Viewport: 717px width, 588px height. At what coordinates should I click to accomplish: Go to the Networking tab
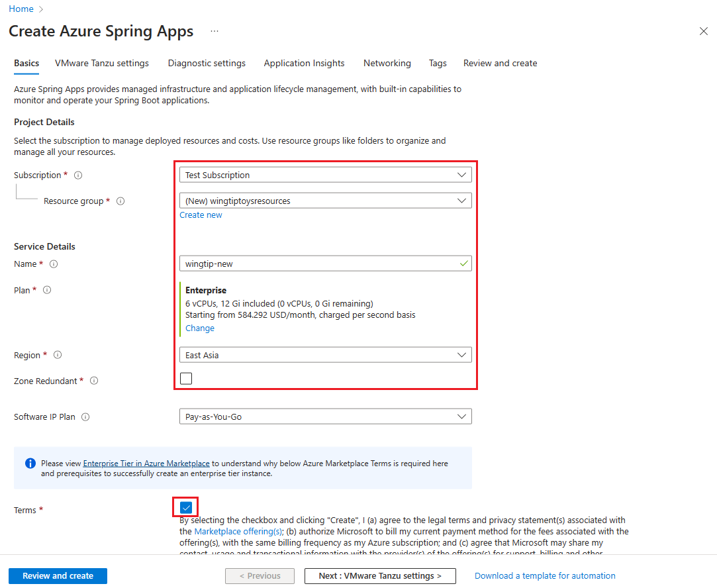pyautogui.click(x=387, y=63)
